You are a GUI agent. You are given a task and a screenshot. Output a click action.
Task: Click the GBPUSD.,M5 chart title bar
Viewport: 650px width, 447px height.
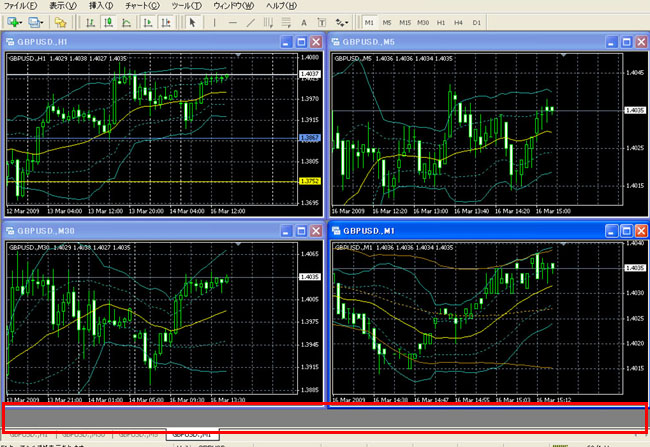coord(450,42)
